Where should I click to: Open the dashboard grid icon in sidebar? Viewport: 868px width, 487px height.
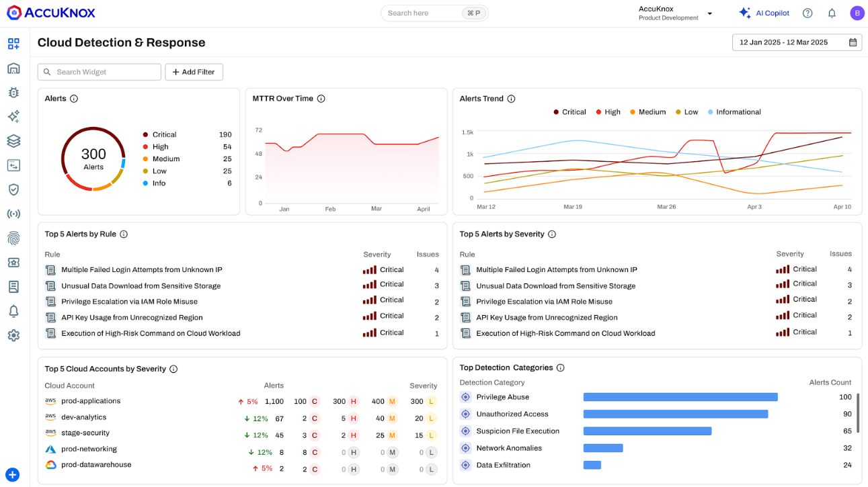[x=13, y=44]
